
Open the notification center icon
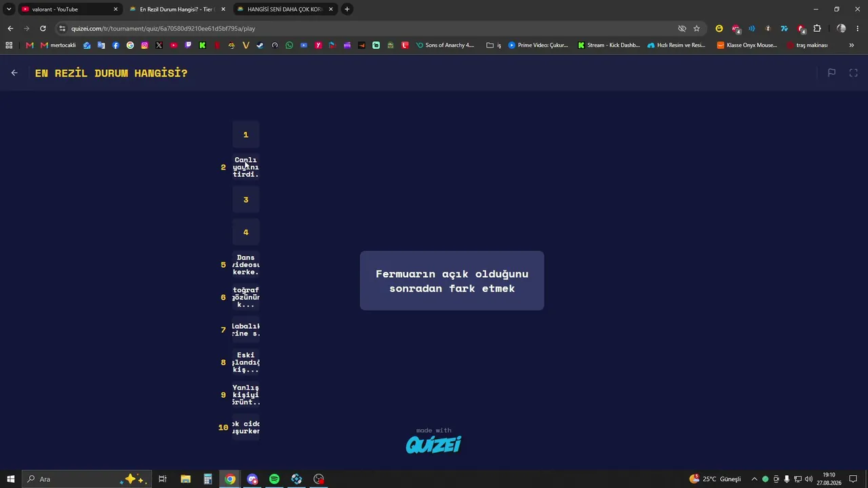click(853, 479)
